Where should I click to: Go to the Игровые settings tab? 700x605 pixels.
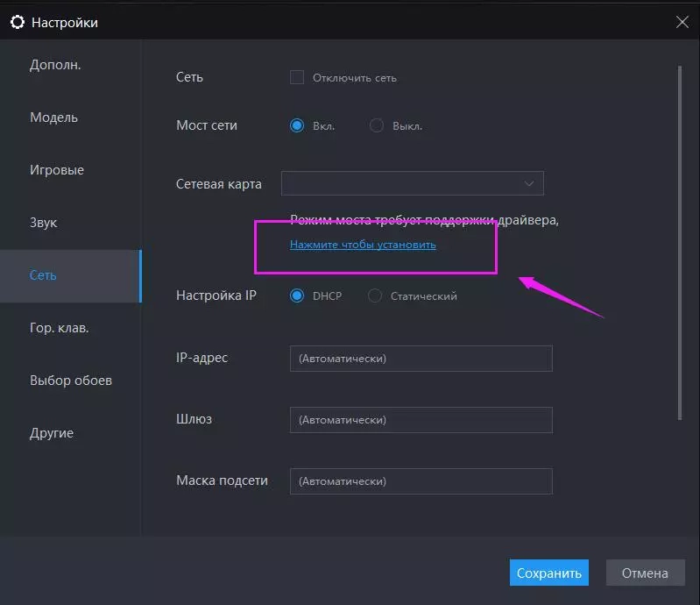pyautogui.click(x=57, y=170)
